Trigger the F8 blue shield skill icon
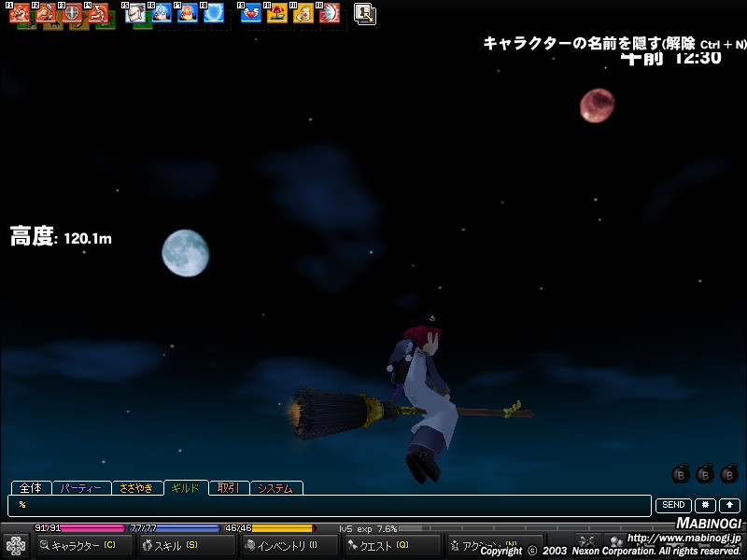Image resolution: width=747 pixels, height=560 pixels. 214,13
